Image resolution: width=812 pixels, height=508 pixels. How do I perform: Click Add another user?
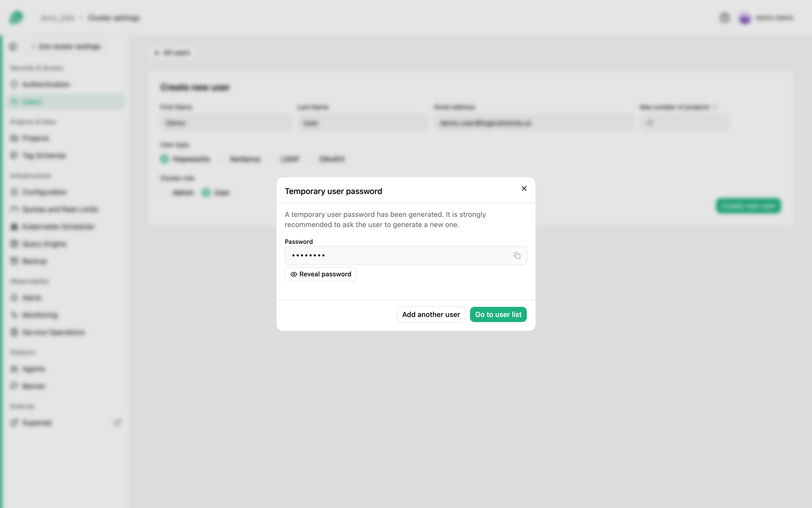point(431,314)
